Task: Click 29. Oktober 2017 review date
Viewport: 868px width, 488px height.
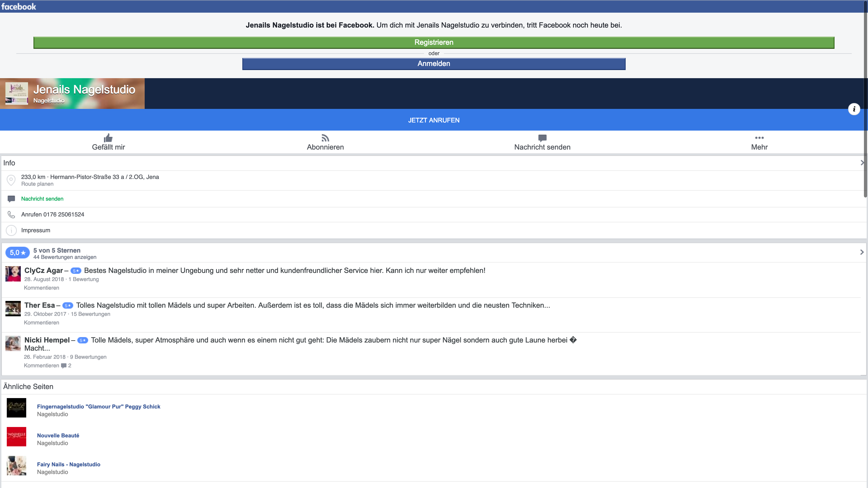Action: point(45,314)
